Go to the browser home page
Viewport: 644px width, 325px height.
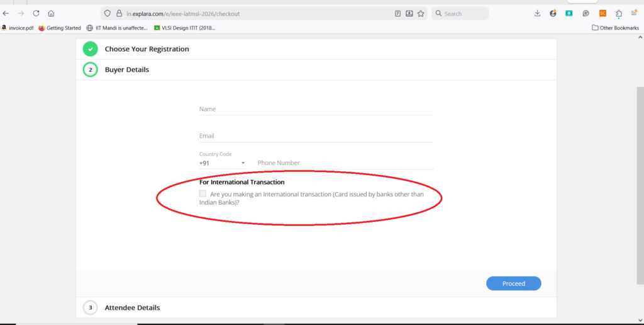point(51,13)
